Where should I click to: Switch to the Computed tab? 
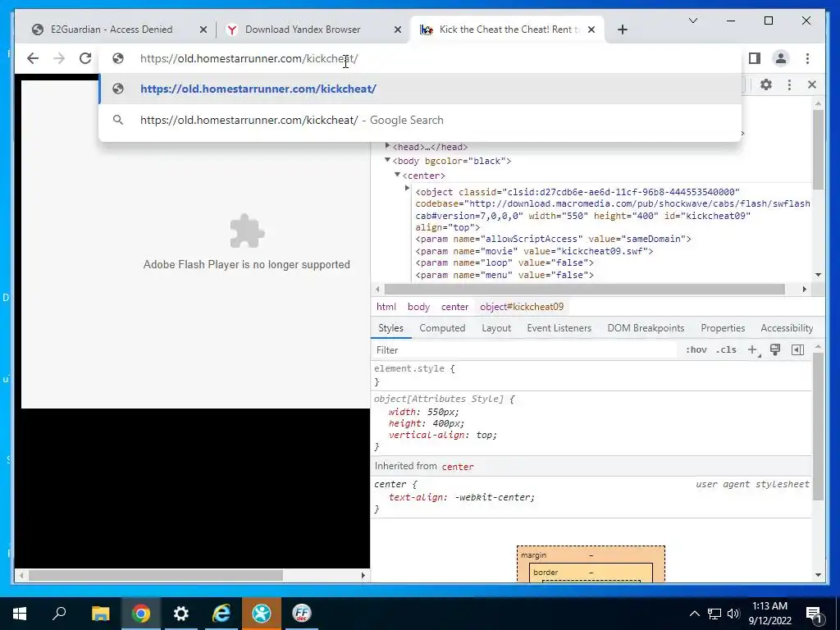tap(442, 328)
